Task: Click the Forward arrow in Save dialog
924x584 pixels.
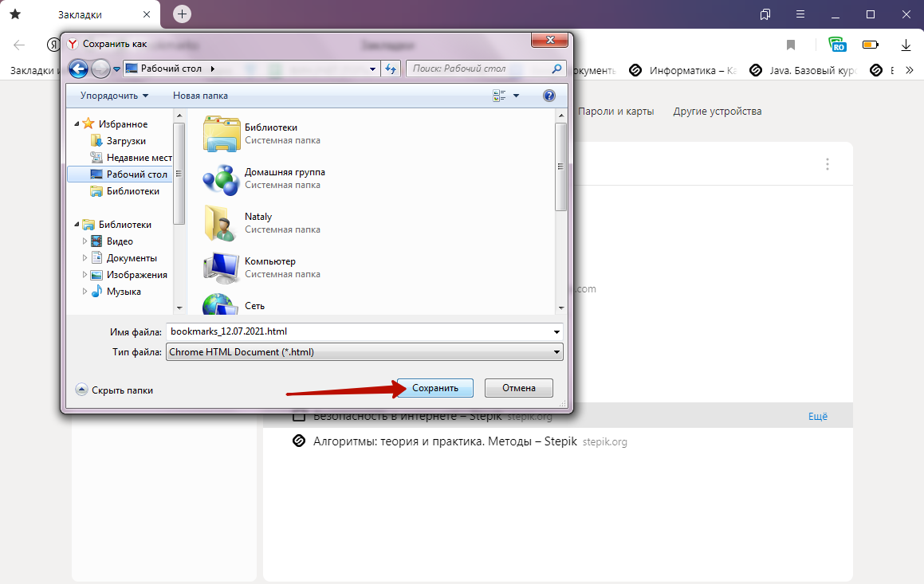Action: click(100, 69)
